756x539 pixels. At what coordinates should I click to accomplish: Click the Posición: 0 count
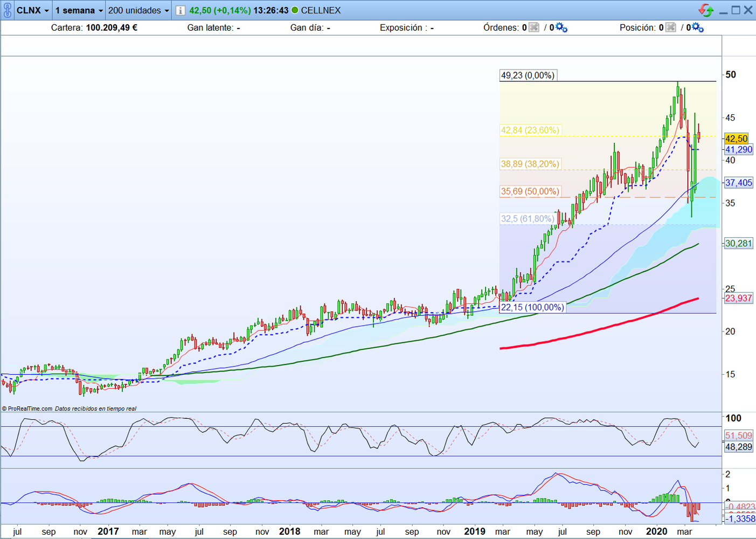coord(642,27)
